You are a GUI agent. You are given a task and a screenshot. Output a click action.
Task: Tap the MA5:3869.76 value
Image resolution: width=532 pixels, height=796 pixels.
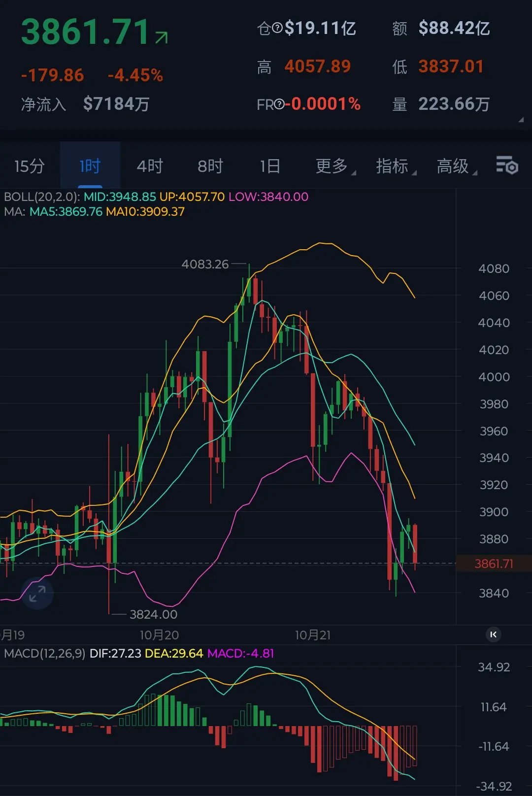point(66,212)
